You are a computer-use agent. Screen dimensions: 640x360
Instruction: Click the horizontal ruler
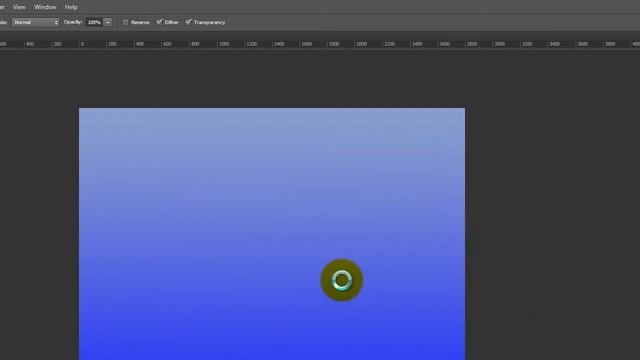click(x=320, y=44)
